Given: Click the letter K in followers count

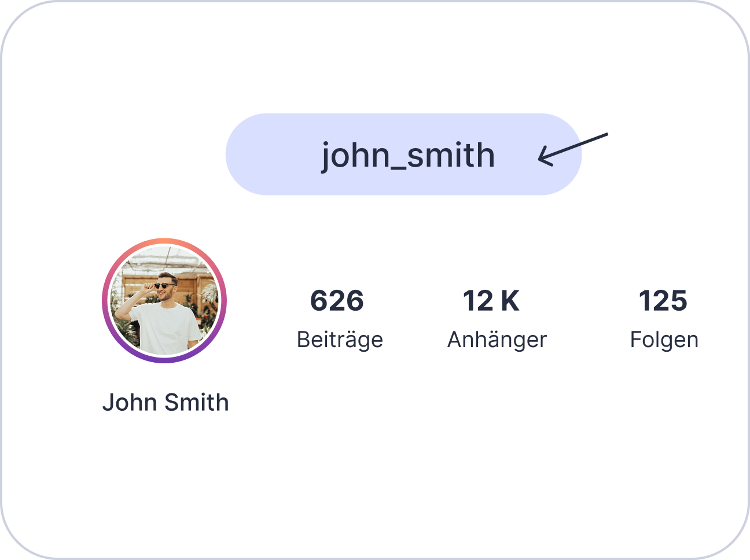Looking at the screenshot, I should pyautogui.click(x=510, y=301).
